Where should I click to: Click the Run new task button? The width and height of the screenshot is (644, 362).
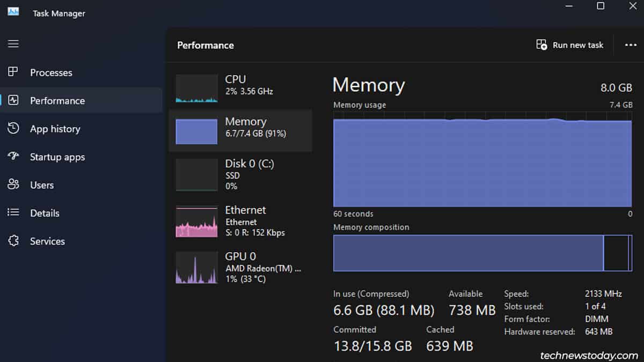pyautogui.click(x=570, y=45)
